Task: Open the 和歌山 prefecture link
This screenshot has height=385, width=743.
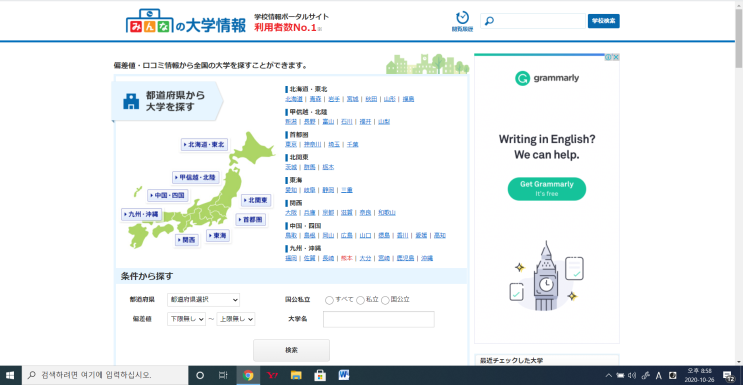Action: point(387,212)
